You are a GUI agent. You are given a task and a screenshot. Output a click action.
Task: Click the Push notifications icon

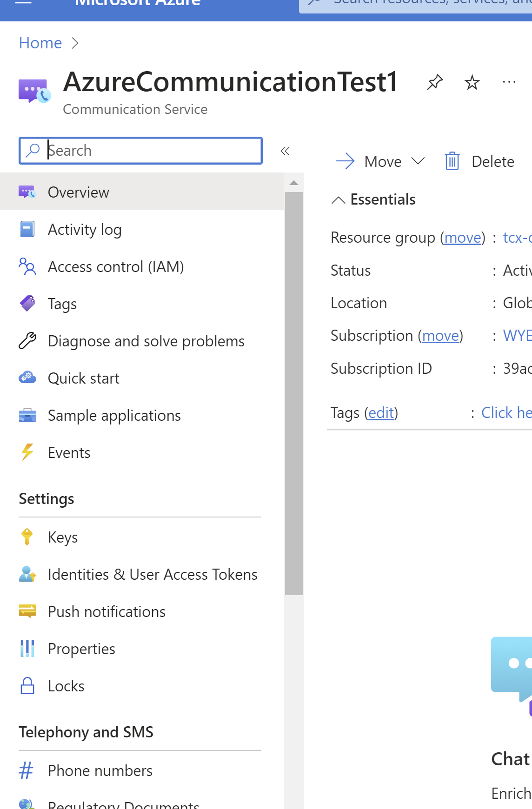pyautogui.click(x=27, y=611)
